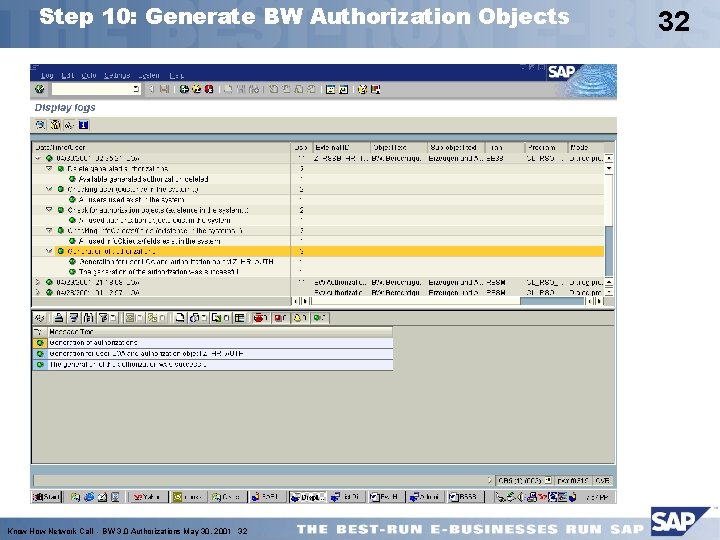Screen dimensions: 720x540
Task: Toggle the red stop abort-messages filter
Action: coord(260,318)
